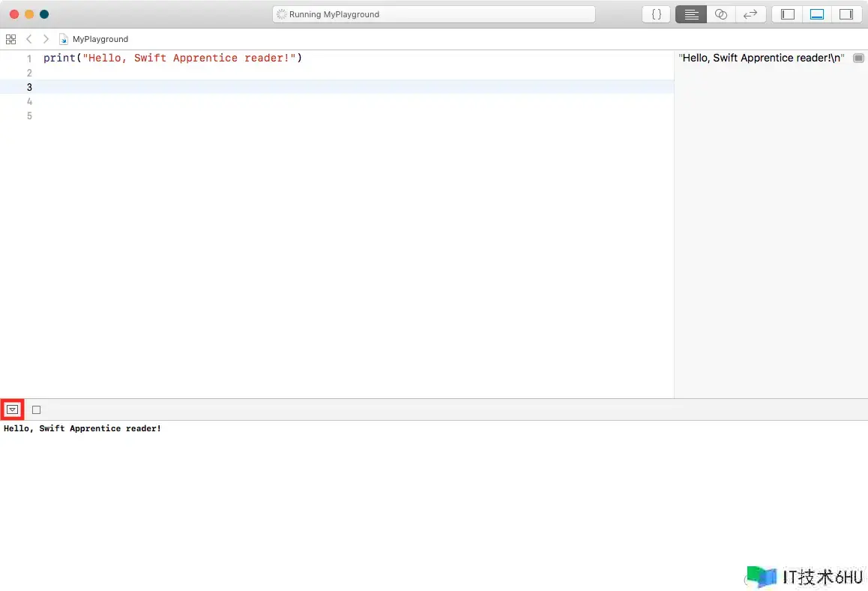Go forward with the jump bar arrow

(x=46, y=39)
